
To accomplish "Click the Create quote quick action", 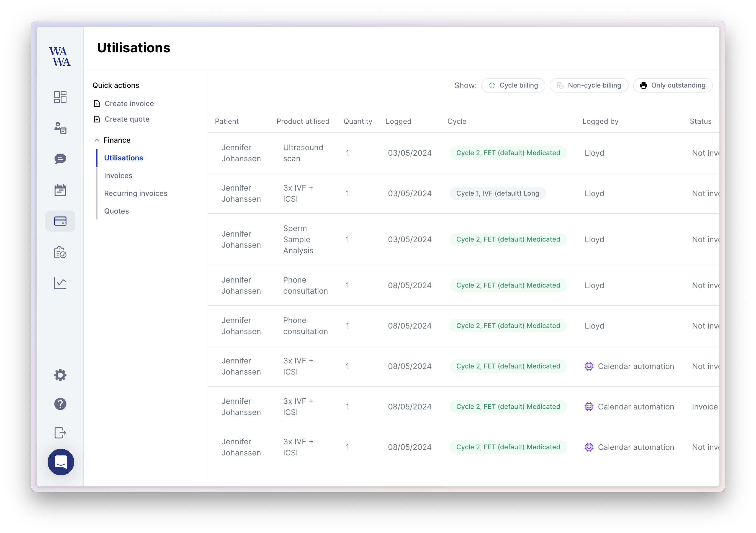I will coord(127,119).
